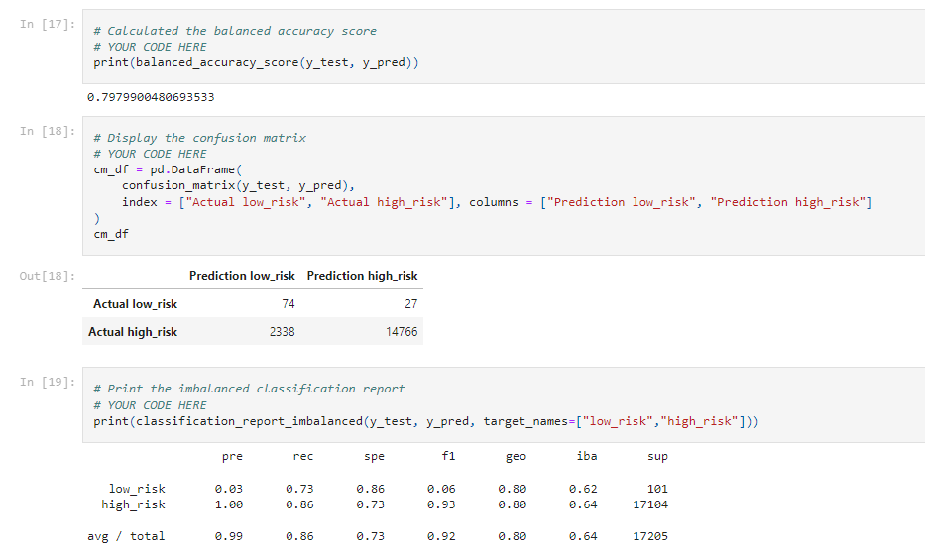Click the 'f1' header in report output

click(448, 456)
